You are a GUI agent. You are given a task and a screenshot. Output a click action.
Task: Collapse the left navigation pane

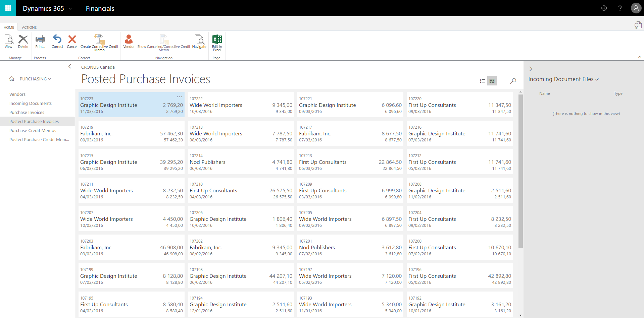[70, 66]
